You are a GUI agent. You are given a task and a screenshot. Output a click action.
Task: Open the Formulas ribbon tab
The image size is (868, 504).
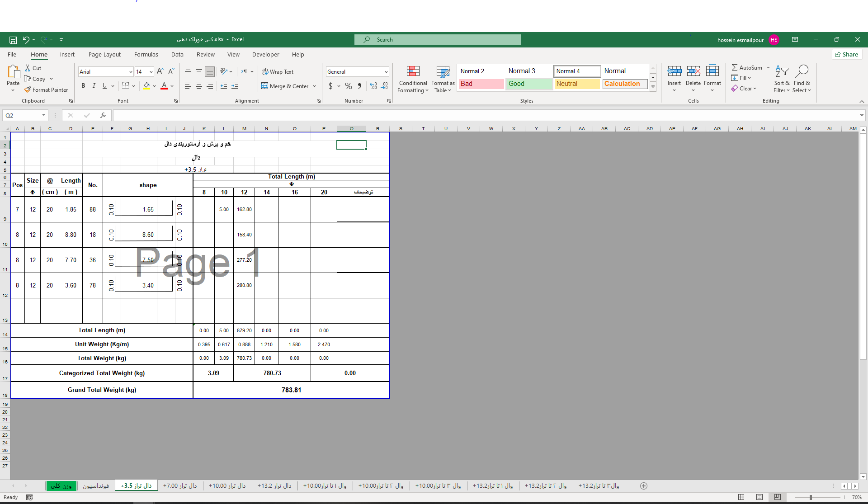[146, 54]
